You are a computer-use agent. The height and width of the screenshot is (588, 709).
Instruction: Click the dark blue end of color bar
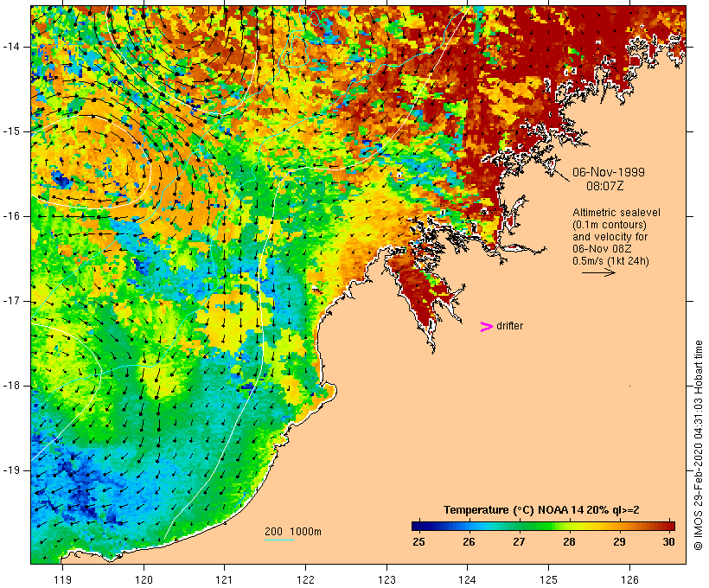click(415, 526)
